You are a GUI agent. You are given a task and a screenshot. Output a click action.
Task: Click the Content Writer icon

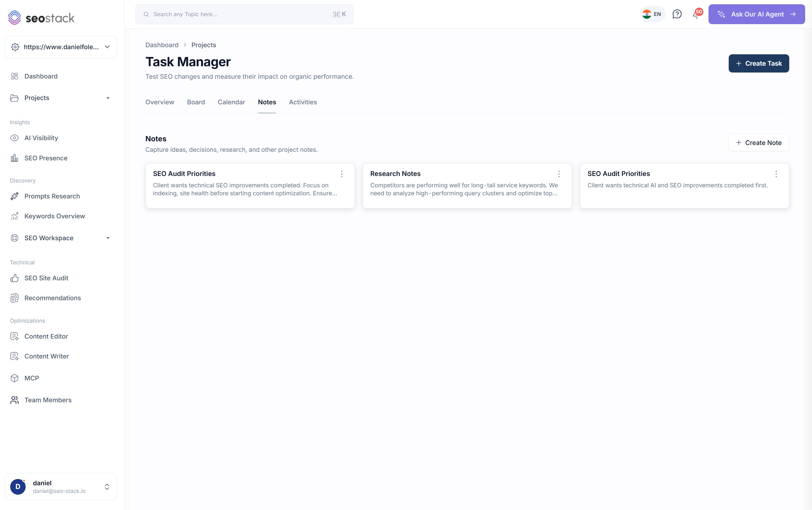point(14,356)
